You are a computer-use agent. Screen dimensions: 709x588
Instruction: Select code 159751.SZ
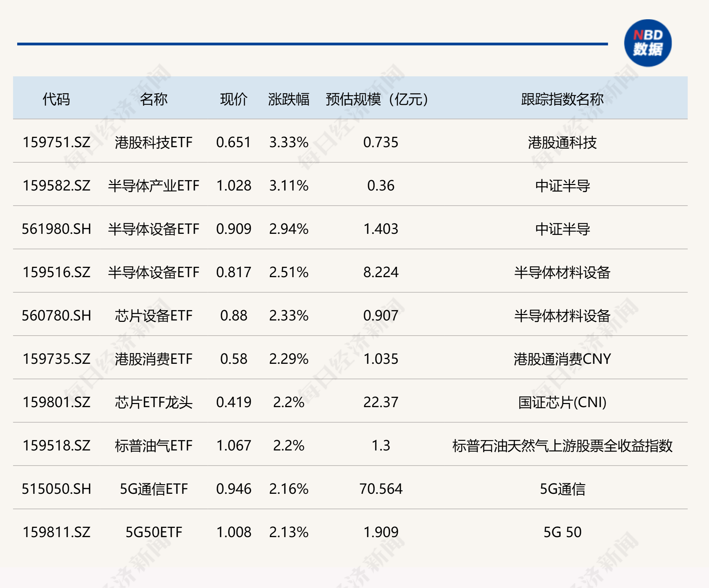[56, 142]
